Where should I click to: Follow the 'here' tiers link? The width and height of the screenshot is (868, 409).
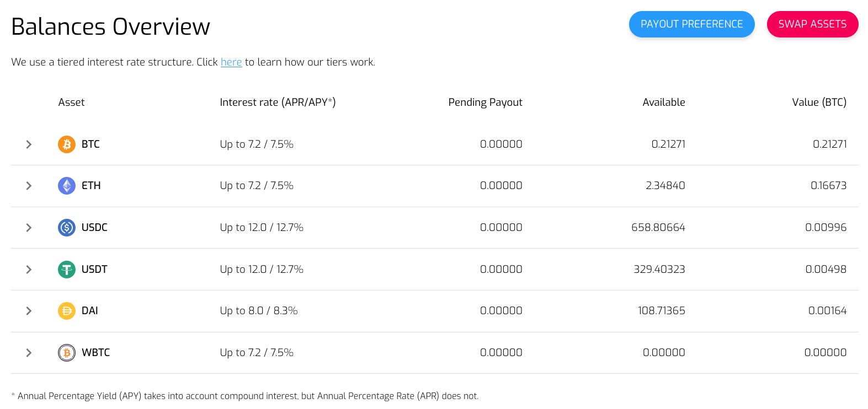pos(231,62)
